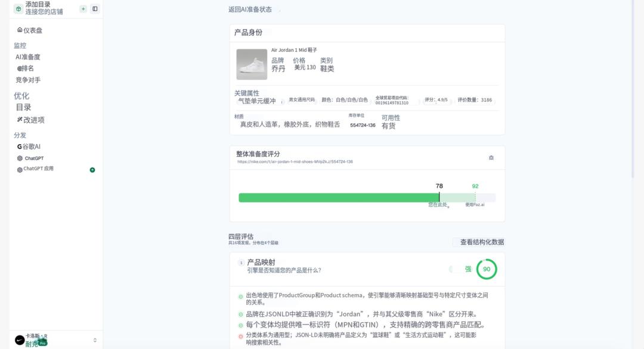Open 谷歌AI distribution item

(29, 147)
